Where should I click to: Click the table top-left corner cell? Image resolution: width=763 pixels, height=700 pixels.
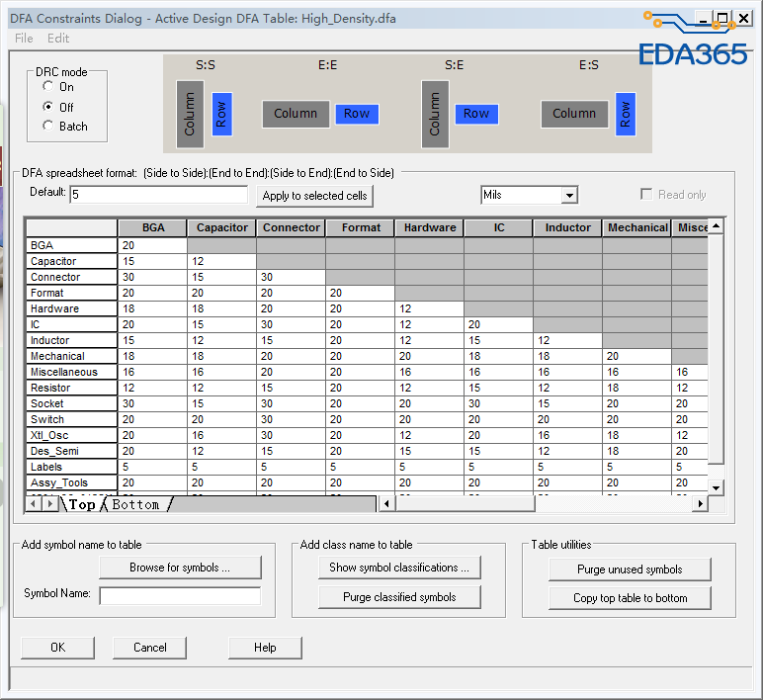[71, 227]
